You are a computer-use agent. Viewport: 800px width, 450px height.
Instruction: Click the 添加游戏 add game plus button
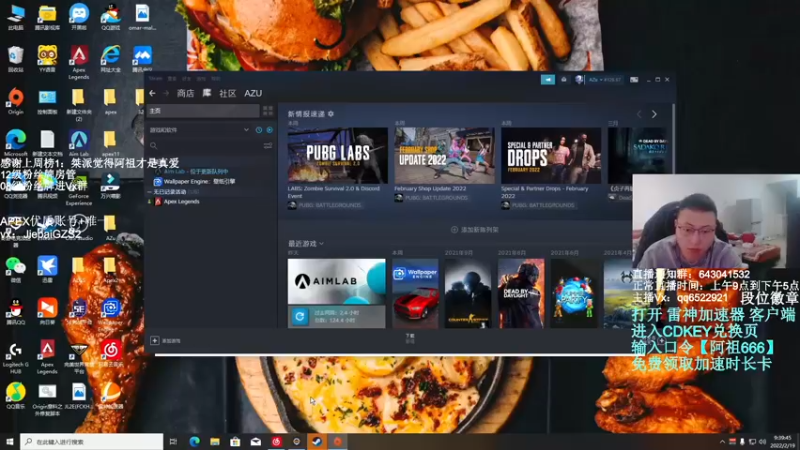155,340
